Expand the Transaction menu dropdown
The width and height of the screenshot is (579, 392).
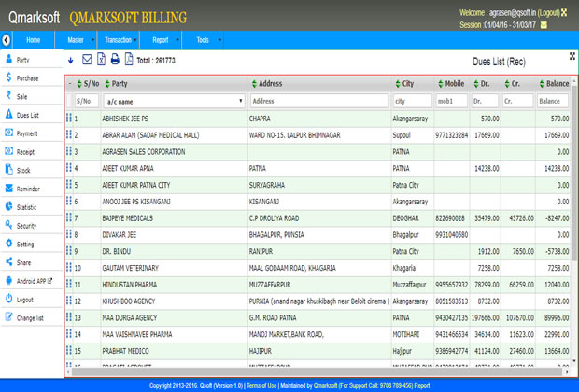(x=135, y=40)
